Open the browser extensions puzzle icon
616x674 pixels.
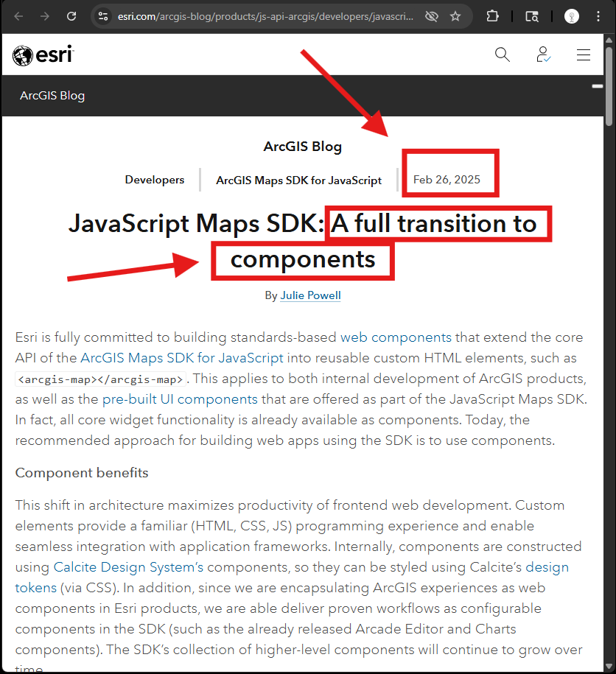pyautogui.click(x=492, y=16)
